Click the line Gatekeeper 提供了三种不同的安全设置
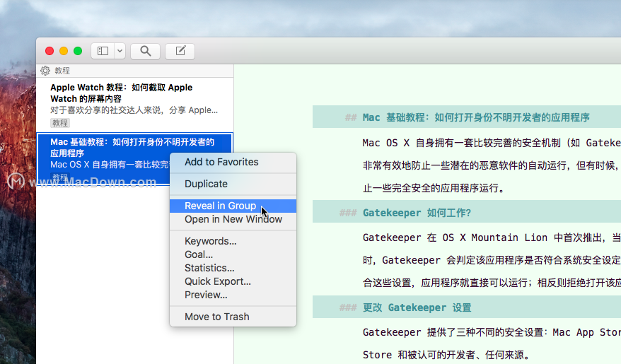621x364 pixels. [492, 332]
